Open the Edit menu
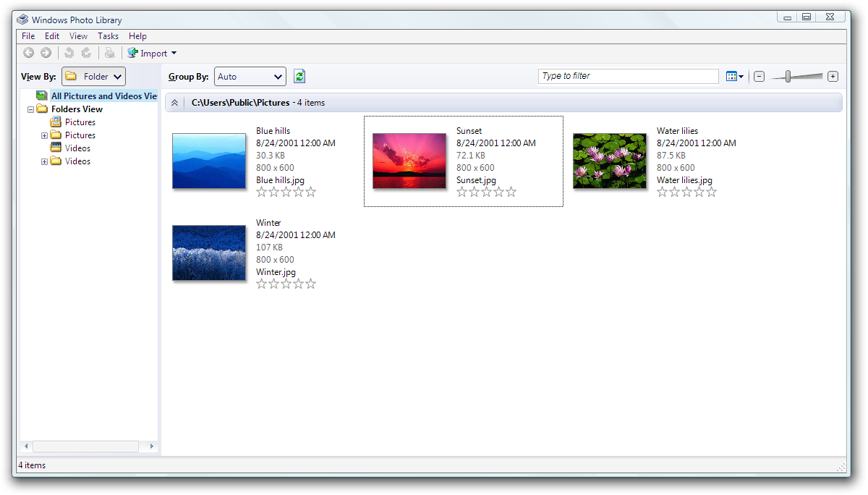 (52, 36)
